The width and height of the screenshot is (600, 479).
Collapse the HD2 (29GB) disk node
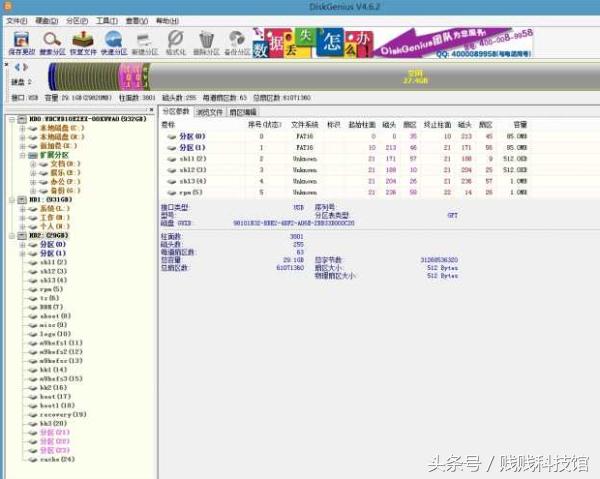12,236
